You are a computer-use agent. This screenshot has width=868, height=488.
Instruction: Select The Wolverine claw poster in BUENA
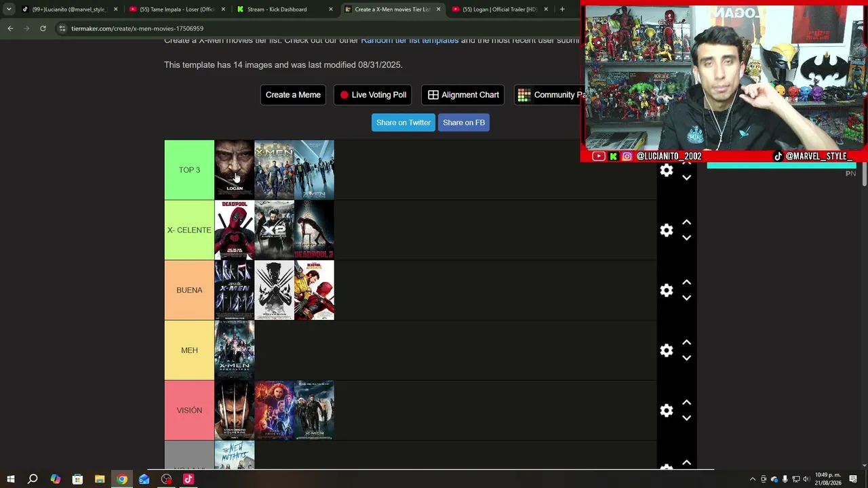point(274,290)
